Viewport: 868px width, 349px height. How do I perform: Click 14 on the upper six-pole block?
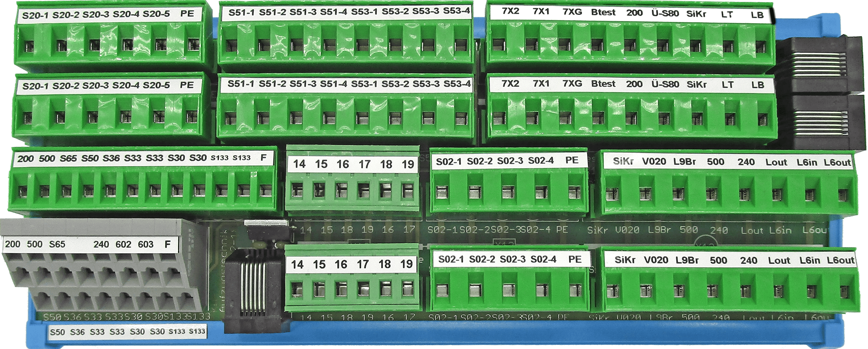tap(299, 164)
